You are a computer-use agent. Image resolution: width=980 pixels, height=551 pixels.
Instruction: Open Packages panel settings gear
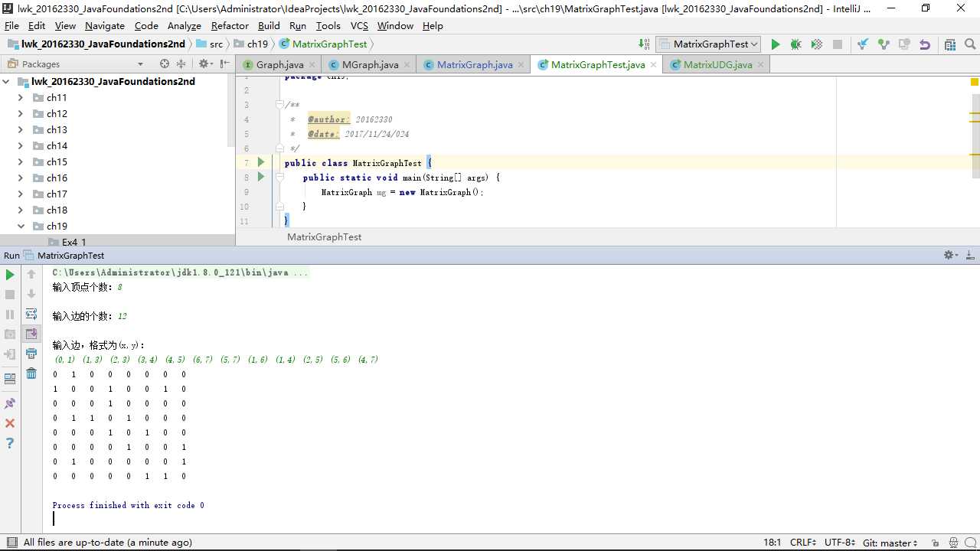click(x=205, y=64)
